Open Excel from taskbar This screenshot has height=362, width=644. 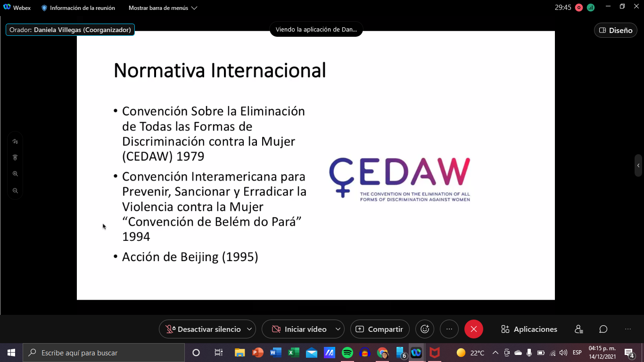294,353
